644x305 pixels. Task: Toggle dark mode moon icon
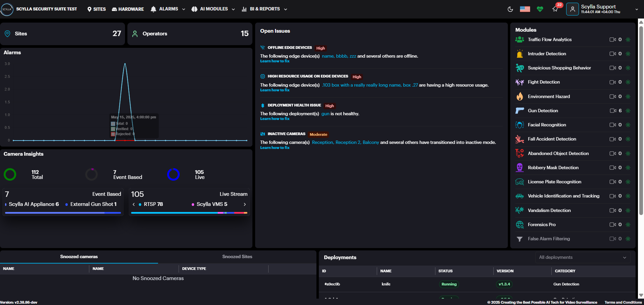click(x=510, y=9)
